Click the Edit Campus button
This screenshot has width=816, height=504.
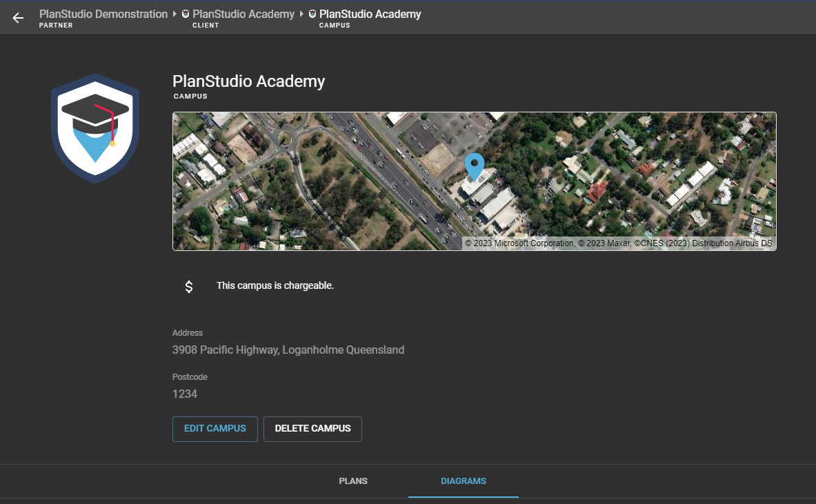tap(215, 429)
